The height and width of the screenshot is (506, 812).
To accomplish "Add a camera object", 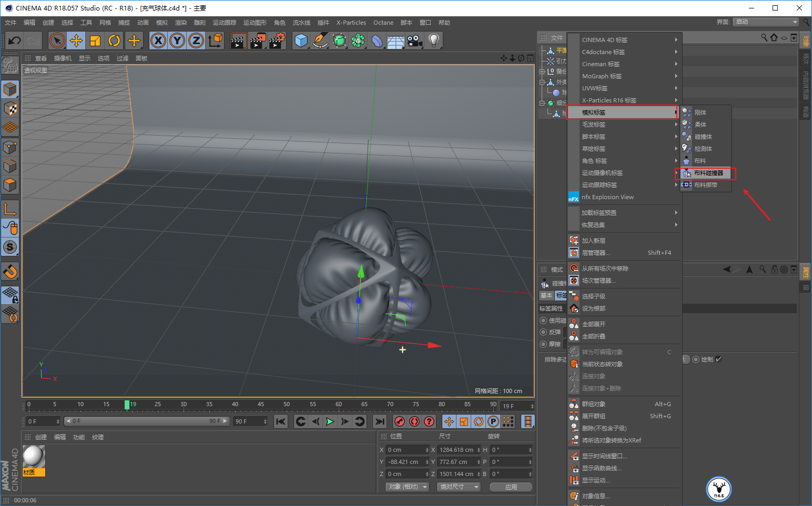I will coord(415,40).
